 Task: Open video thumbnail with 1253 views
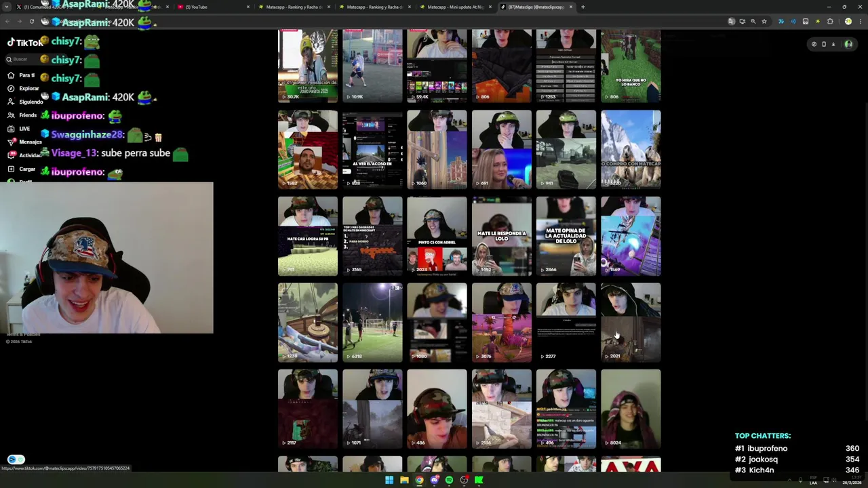[566, 65]
